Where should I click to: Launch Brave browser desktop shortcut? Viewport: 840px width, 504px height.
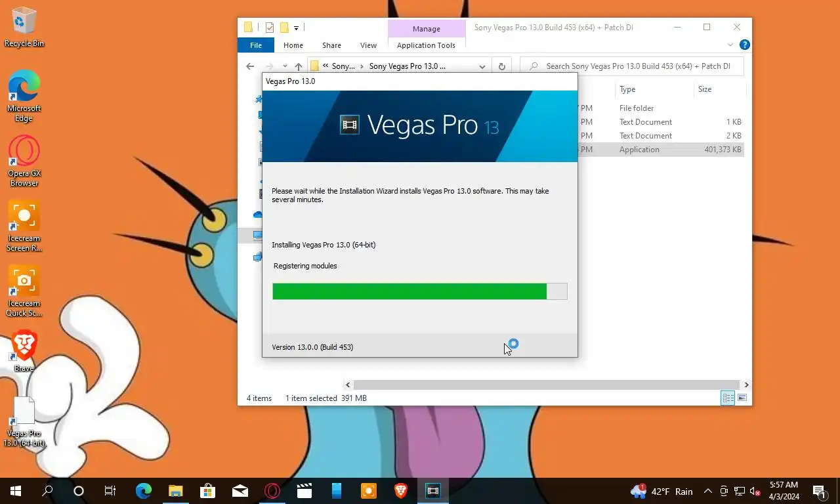(24, 350)
